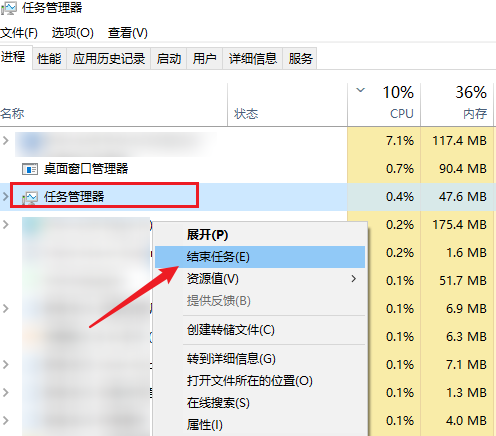Choose 打开文件所在的位置(O) menu entry
The image size is (496, 436).
click(260, 381)
